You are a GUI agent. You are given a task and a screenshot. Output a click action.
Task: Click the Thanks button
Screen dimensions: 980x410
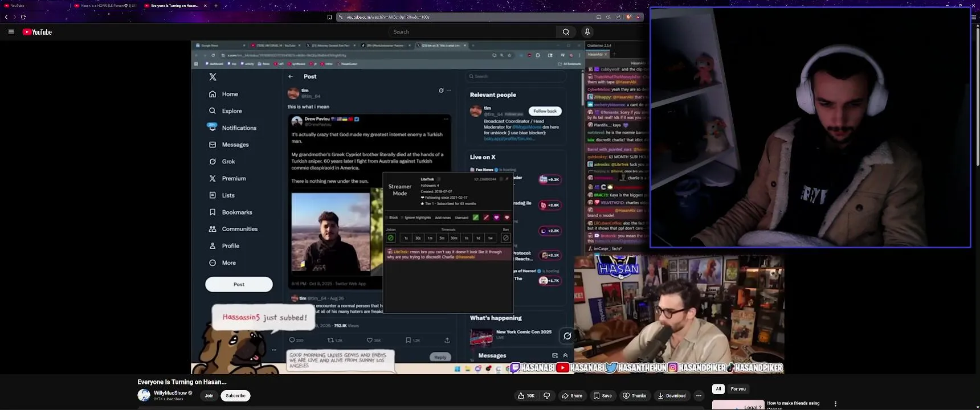(x=634, y=396)
